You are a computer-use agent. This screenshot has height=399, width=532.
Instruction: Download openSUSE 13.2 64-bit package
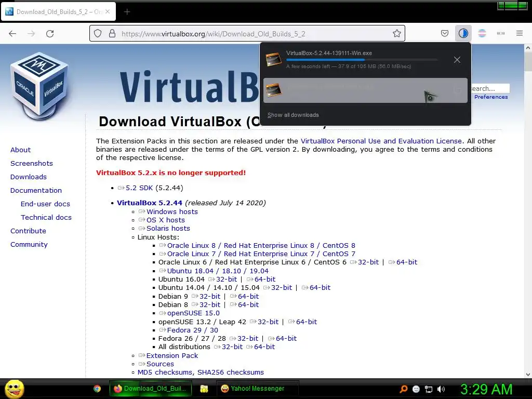tap(307, 322)
